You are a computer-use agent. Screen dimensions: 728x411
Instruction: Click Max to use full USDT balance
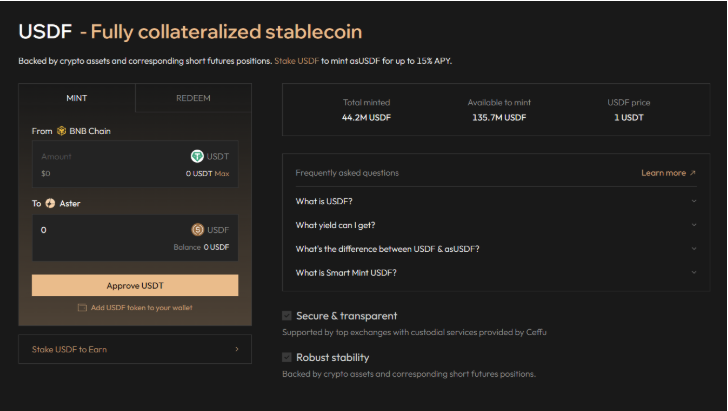[222, 174]
